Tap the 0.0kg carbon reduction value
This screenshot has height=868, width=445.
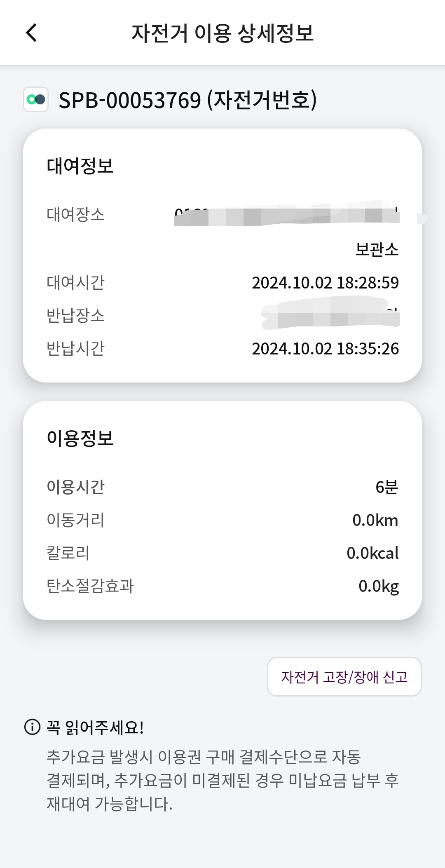pyautogui.click(x=378, y=586)
